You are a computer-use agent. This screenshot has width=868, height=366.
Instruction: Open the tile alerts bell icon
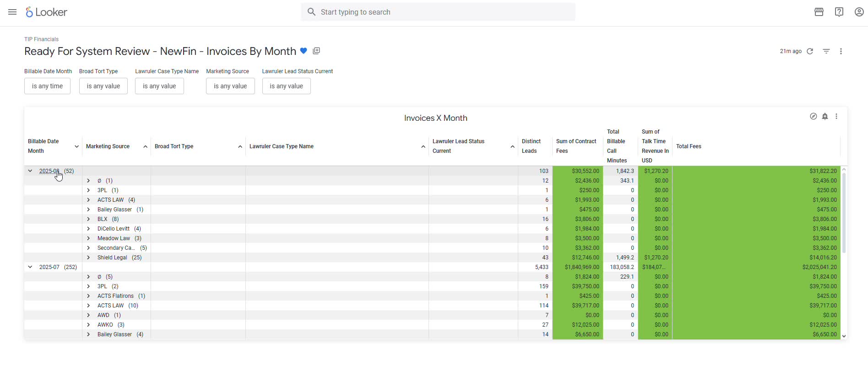(825, 116)
